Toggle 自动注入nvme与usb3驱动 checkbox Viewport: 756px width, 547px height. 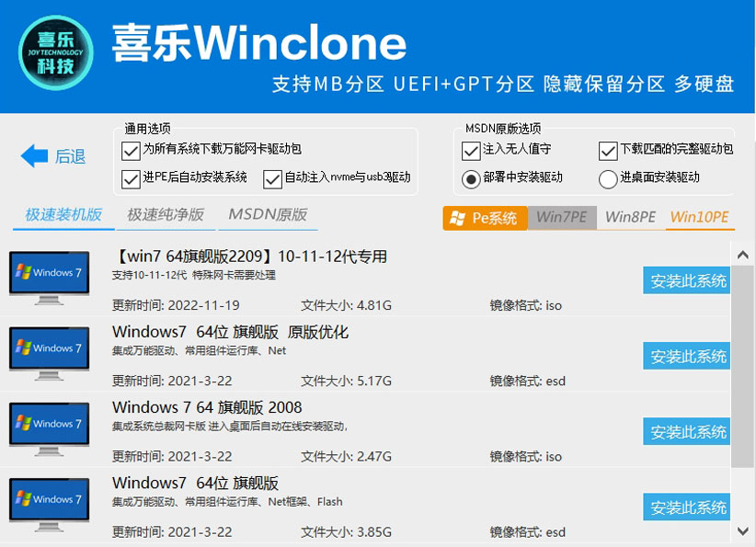pyautogui.click(x=272, y=178)
